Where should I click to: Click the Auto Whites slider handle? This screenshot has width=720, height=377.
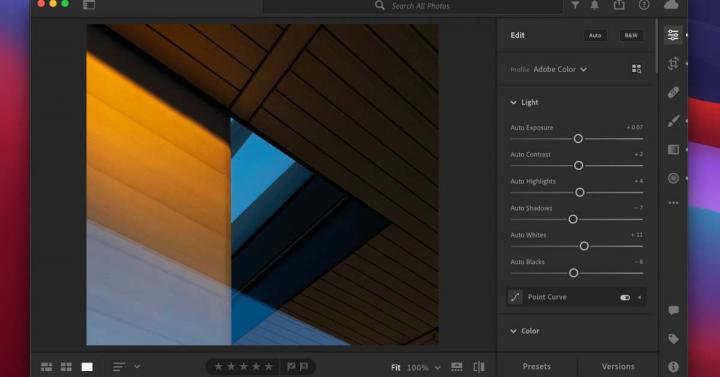(584, 246)
